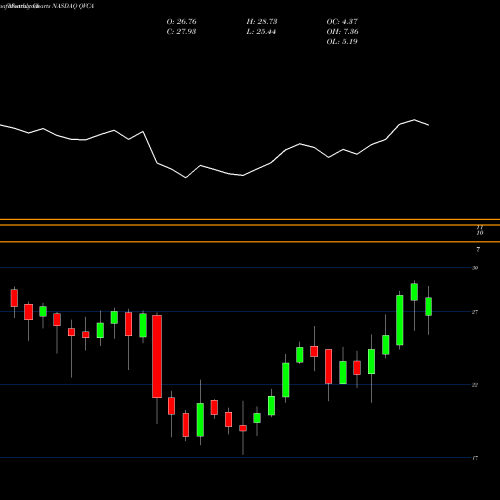Select the OL: 5.19 reading

click(342, 42)
